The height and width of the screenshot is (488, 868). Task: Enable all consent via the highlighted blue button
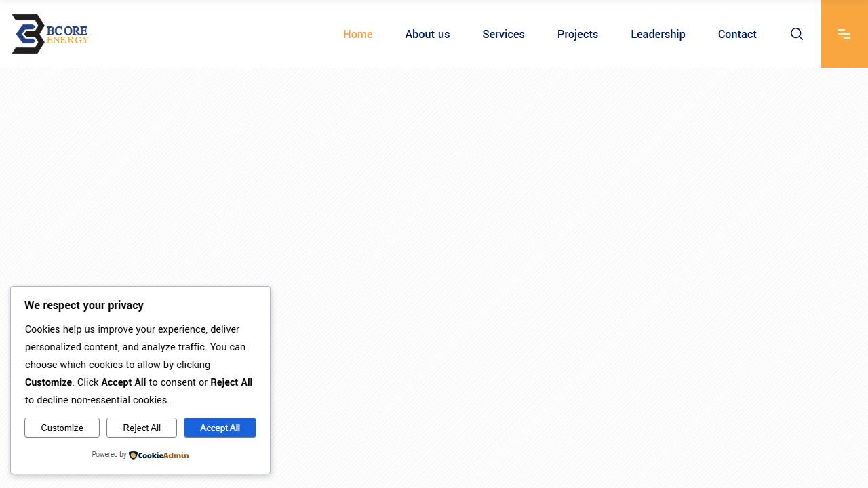pyautogui.click(x=220, y=428)
